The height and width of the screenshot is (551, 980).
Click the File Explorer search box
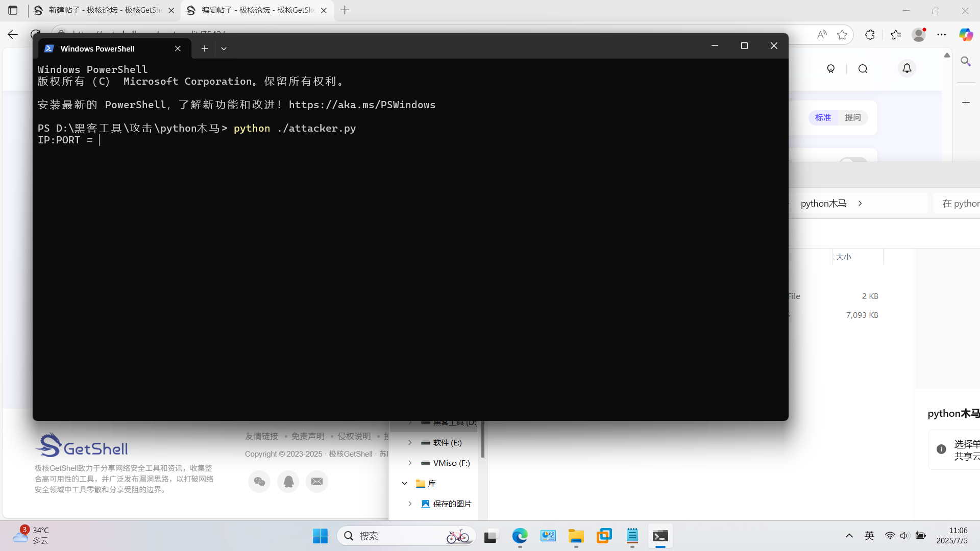(957, 203)
